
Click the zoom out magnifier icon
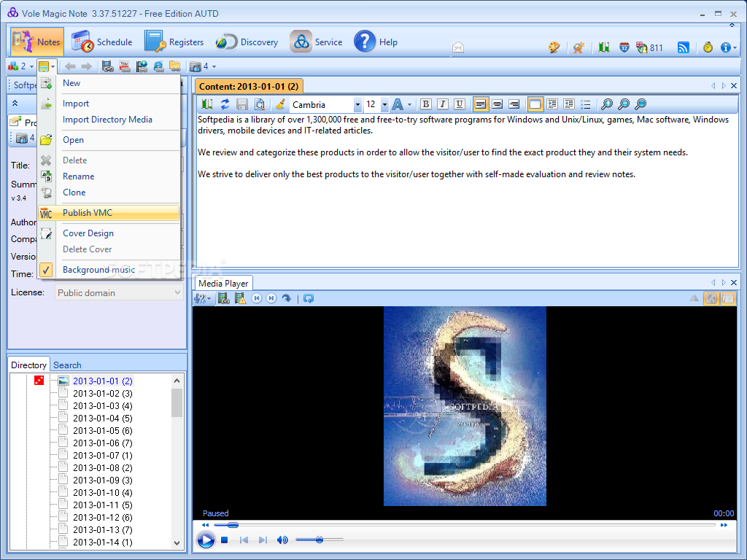(x=624, y=104)
